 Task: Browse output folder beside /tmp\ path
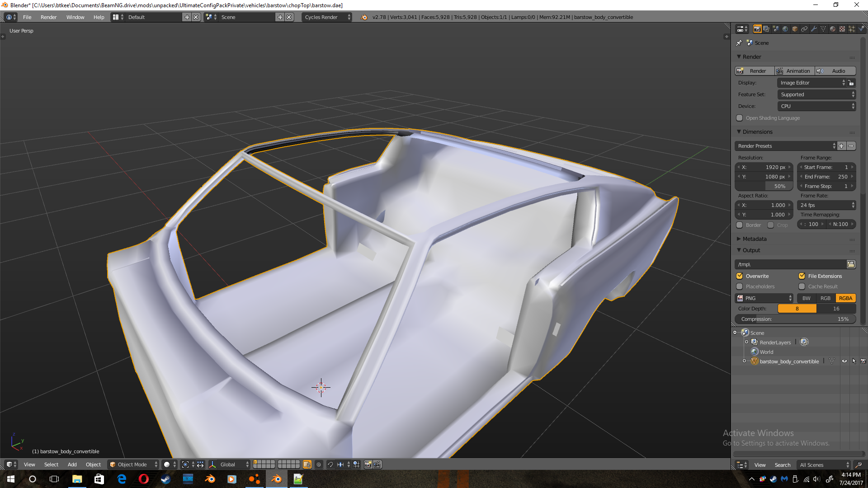click(x=851, y=264)
